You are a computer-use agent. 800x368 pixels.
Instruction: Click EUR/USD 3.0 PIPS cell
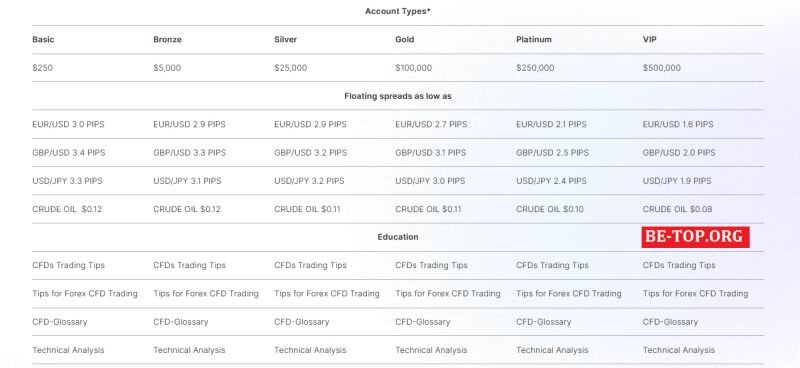point(68,125)
